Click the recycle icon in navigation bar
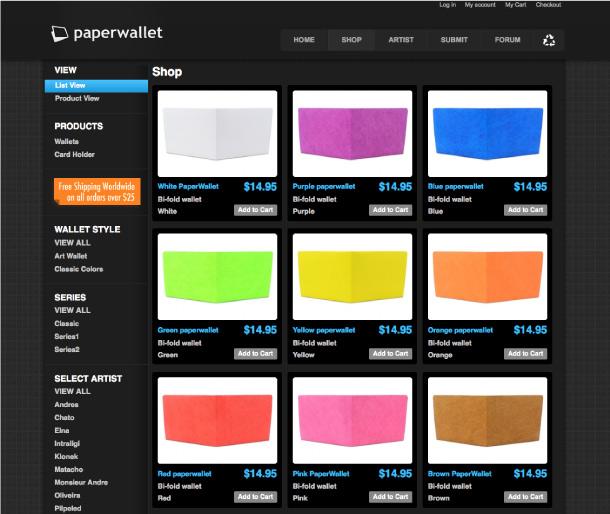Image resolution: width=610 pixels, height=514 pixels. click(x=549, y=40)
